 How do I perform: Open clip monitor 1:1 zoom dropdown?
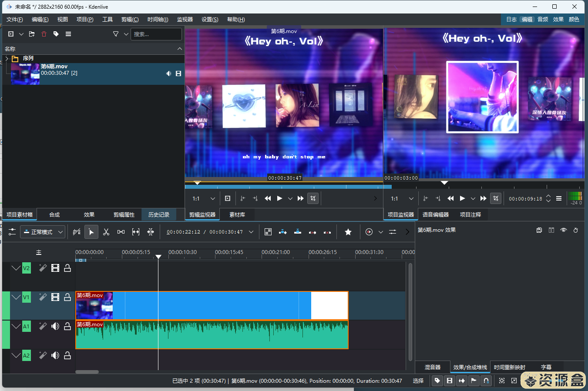point(204,198)
